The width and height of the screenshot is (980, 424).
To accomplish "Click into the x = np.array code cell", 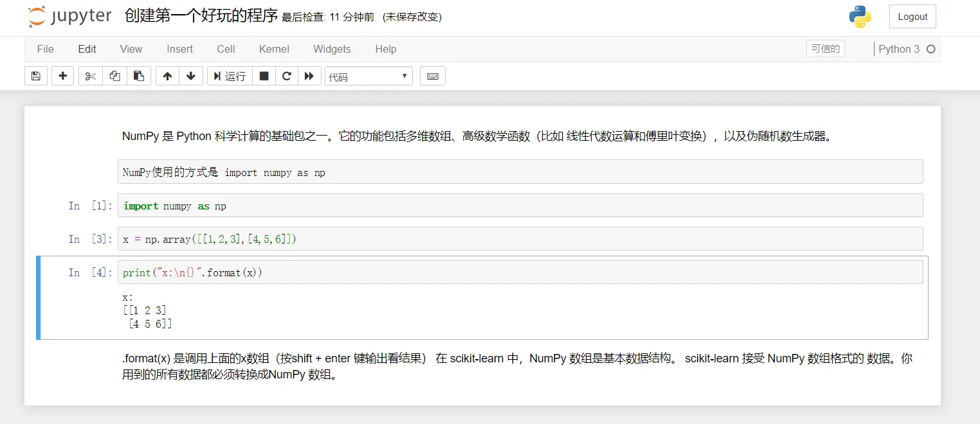I will (520, 239).
